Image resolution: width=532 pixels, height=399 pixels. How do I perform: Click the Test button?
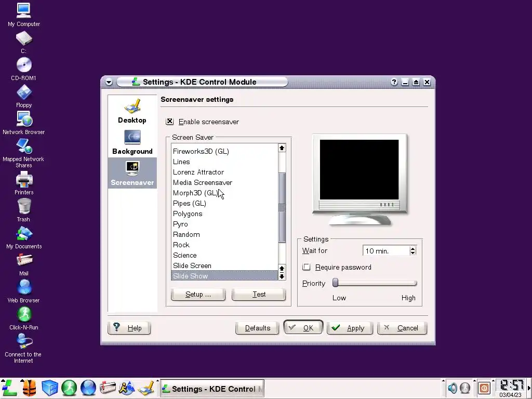click(259, 294)
